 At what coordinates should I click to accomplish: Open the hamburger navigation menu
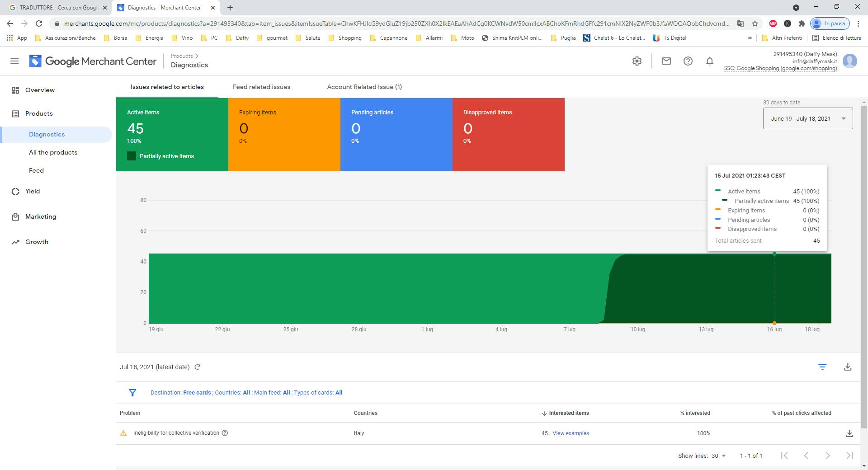14,61
